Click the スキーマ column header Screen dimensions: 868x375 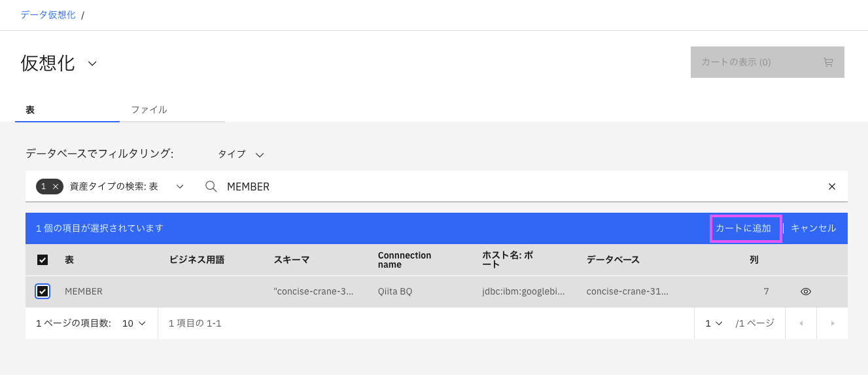[x=292, y=260]
